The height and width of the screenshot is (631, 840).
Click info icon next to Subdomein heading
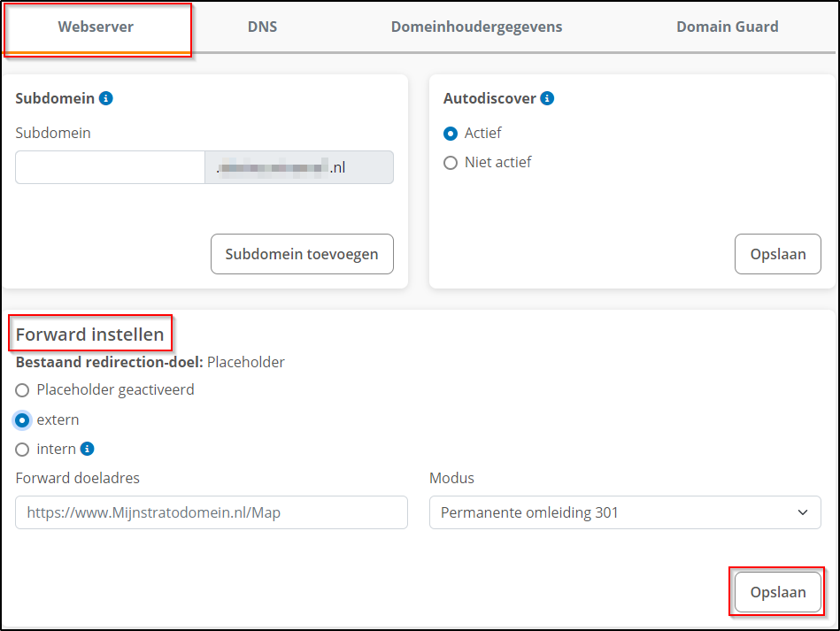pos(106,98)
